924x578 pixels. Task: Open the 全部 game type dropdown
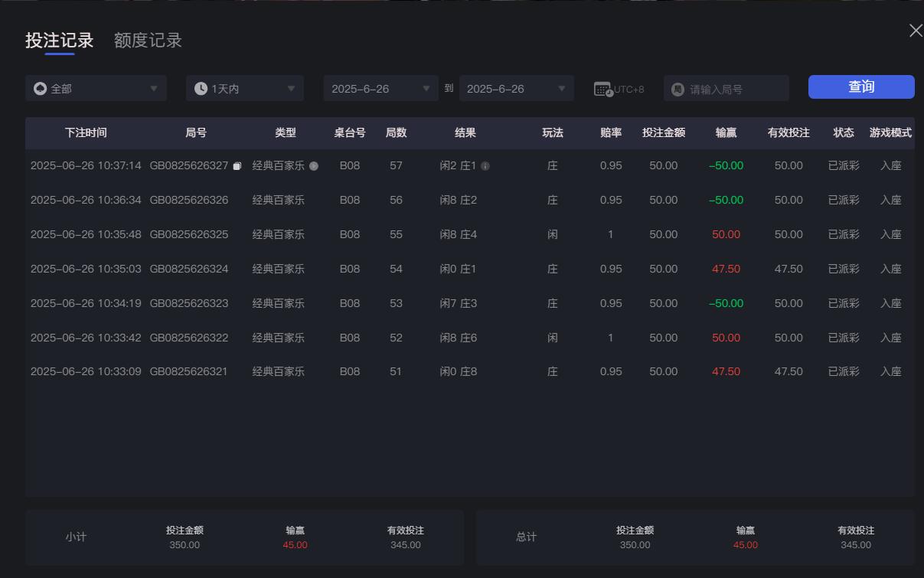(x=96, y=88)
